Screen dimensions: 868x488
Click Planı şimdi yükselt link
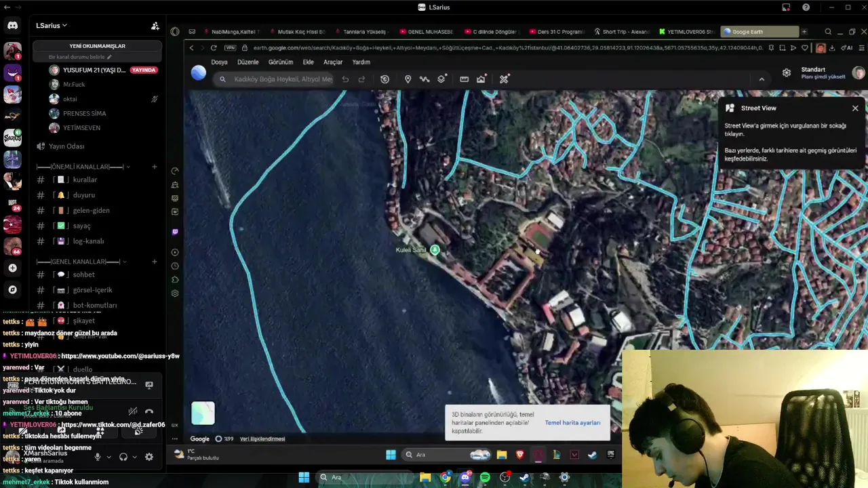823,77
